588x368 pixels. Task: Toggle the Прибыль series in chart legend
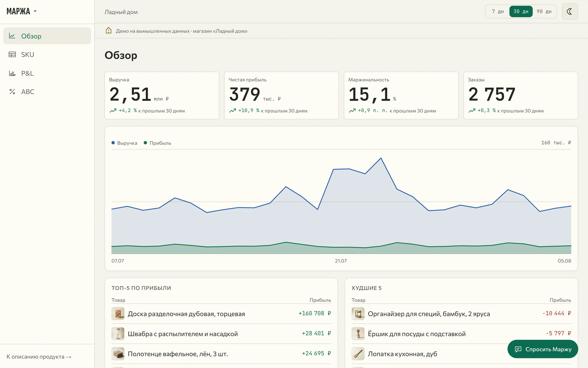[x=157, y=143]
